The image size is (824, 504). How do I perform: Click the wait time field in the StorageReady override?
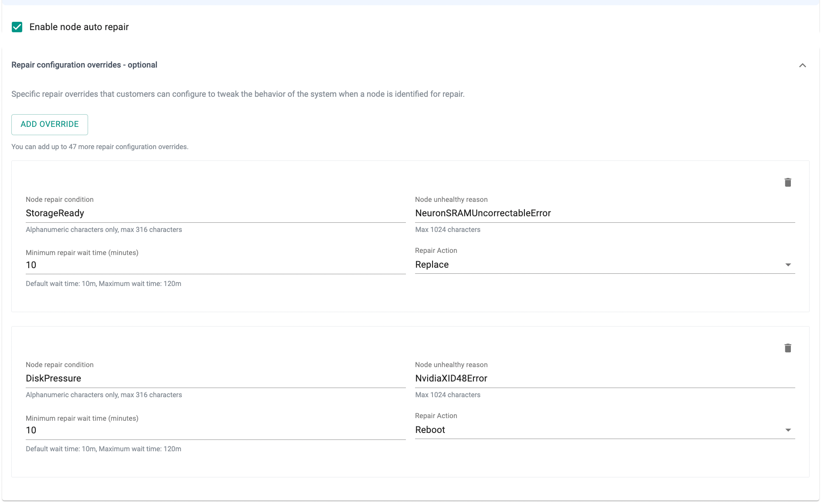click(x=215, y=265)
